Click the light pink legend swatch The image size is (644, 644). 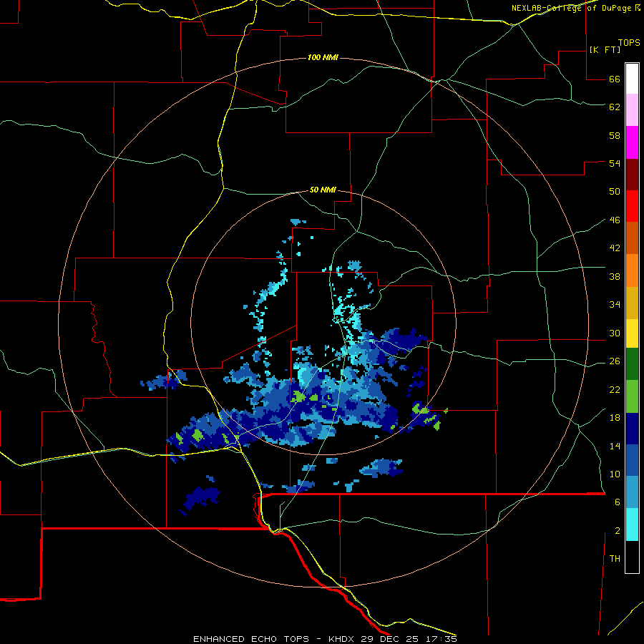point(632,110)
